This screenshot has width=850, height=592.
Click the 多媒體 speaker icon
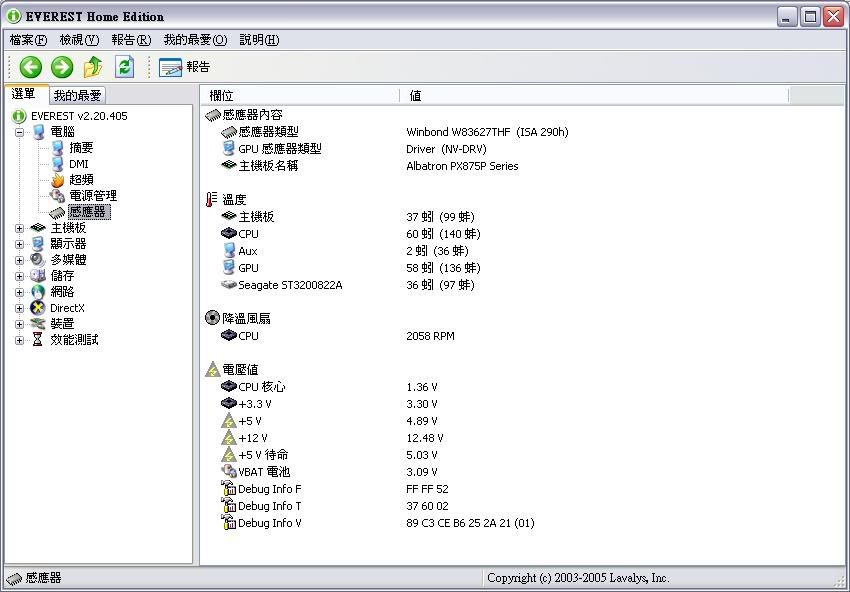pyautogui.click(x=37, y=260)
